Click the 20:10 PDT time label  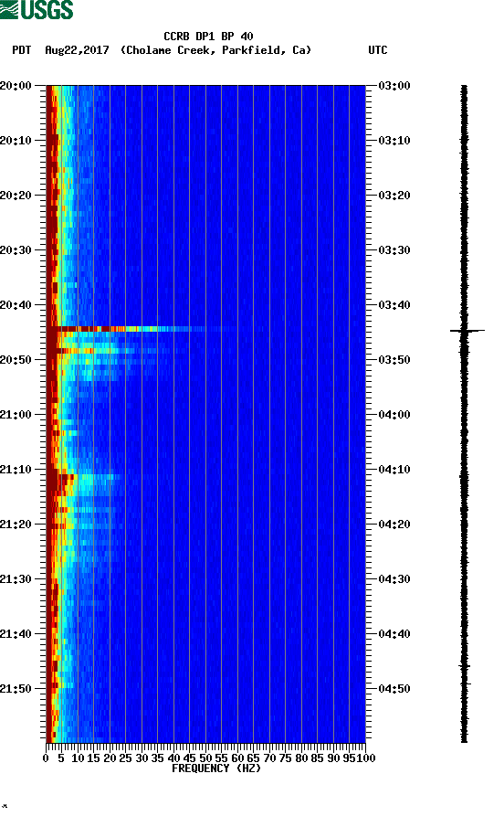coord(16,141)
